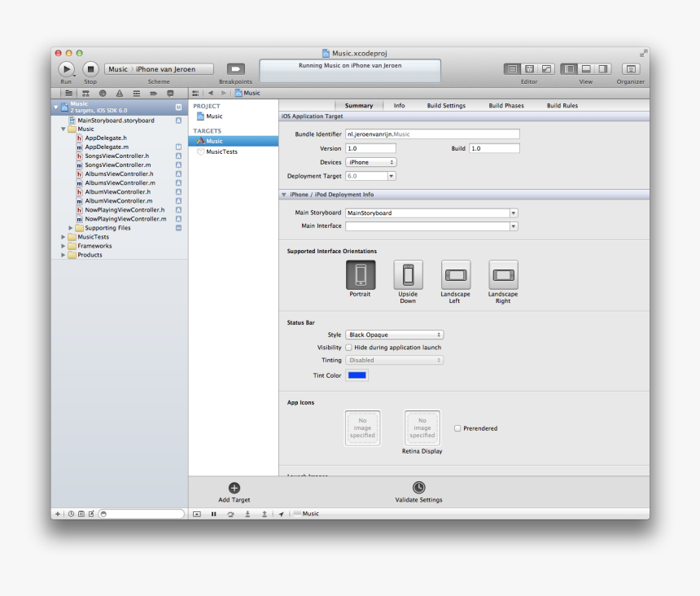Click the Run button to build the app
This screenshot has width=700, height=596.
click(x=66, y=68)
